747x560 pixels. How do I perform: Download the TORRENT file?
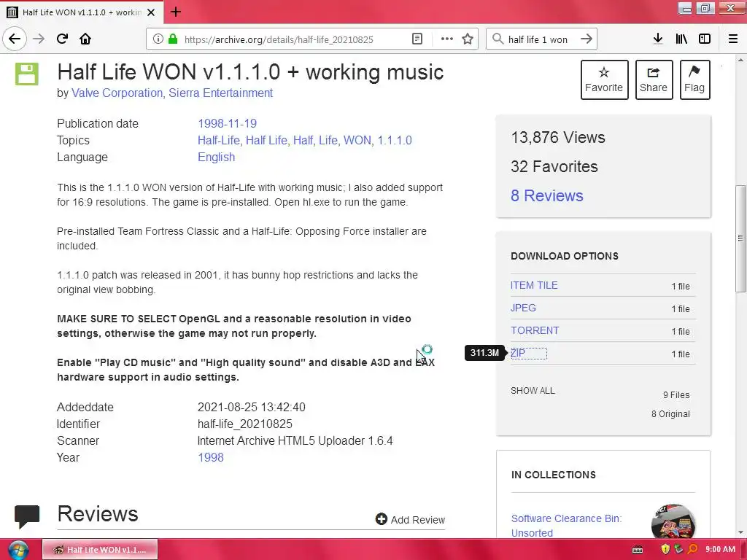[x=535, y=330]
